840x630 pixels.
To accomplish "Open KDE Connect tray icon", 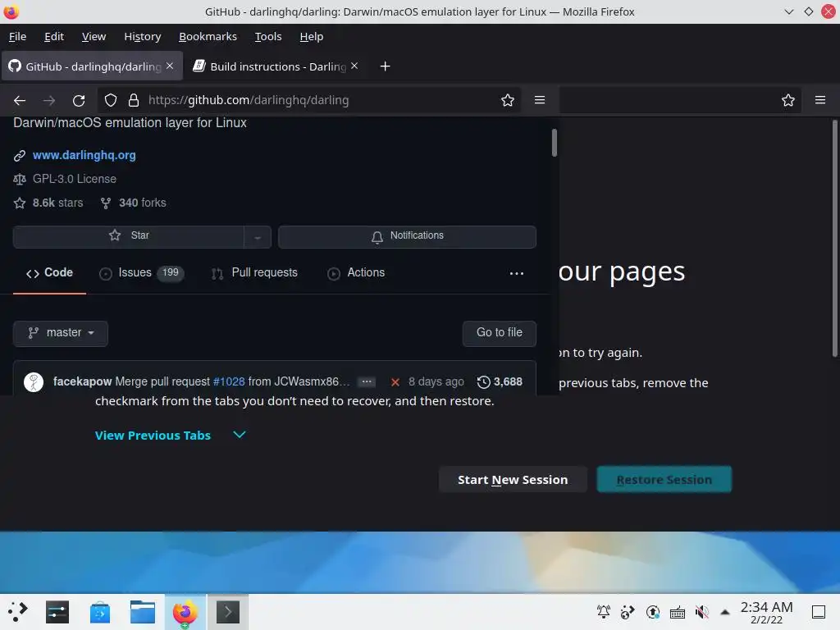I will (628, 612).
